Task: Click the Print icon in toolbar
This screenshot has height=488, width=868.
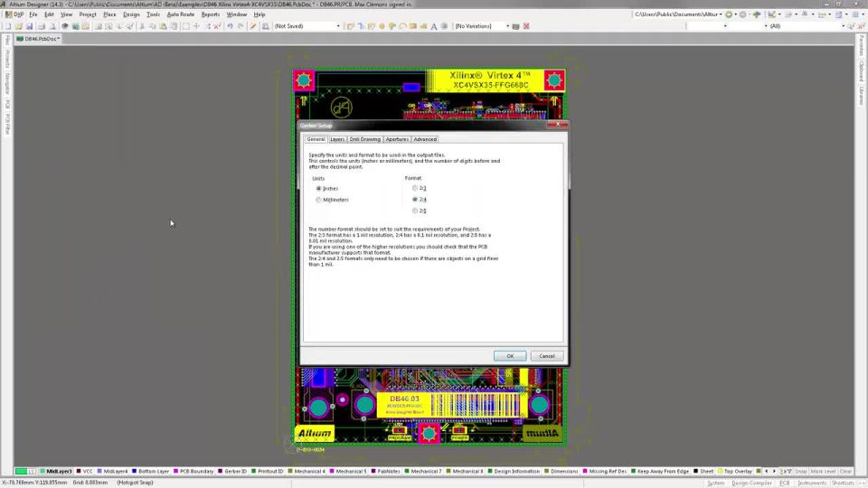Action: tap(42, 26)
